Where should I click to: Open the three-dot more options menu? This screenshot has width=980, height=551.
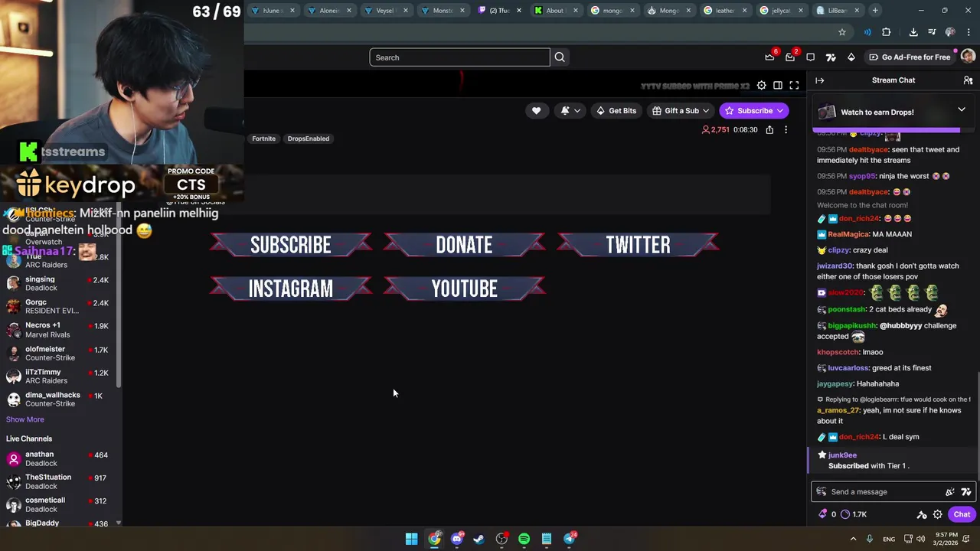(x=786, y=130)
